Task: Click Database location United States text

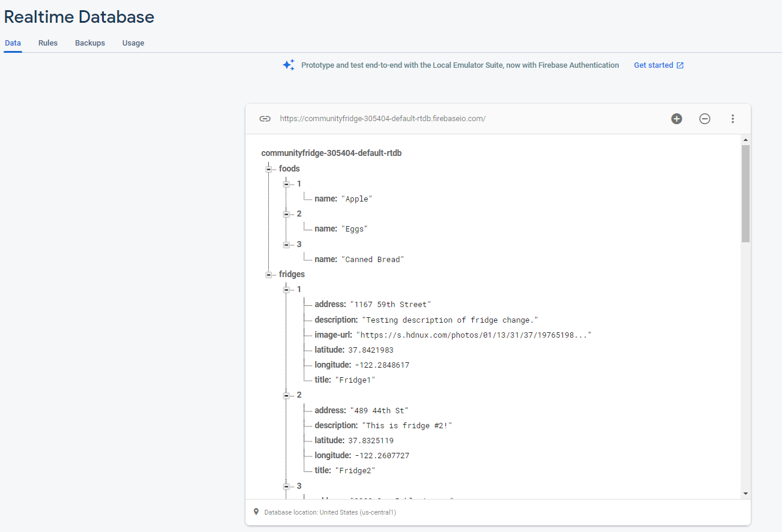Action: (x=330, y=513)
